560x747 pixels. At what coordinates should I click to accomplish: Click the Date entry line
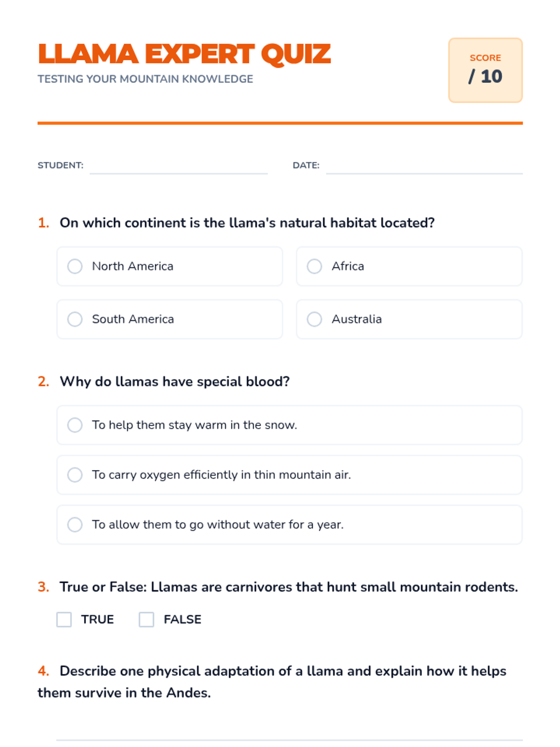(424, 167)
